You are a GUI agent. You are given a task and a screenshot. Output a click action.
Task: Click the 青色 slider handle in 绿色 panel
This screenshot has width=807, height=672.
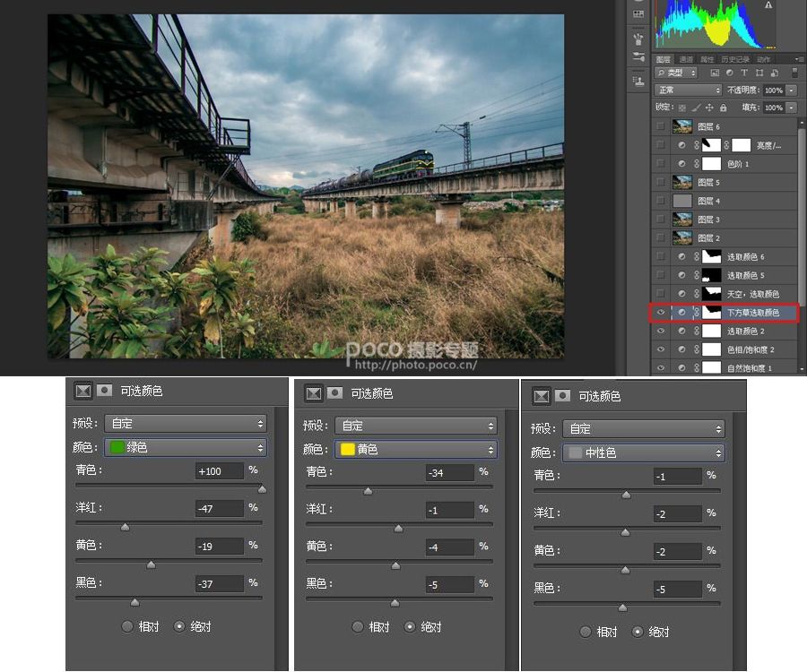[x=262, y=489]
